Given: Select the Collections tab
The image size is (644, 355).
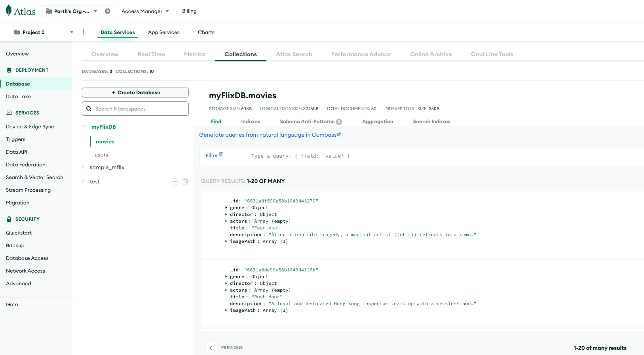Looking at the screenshot, I should 241,54.
